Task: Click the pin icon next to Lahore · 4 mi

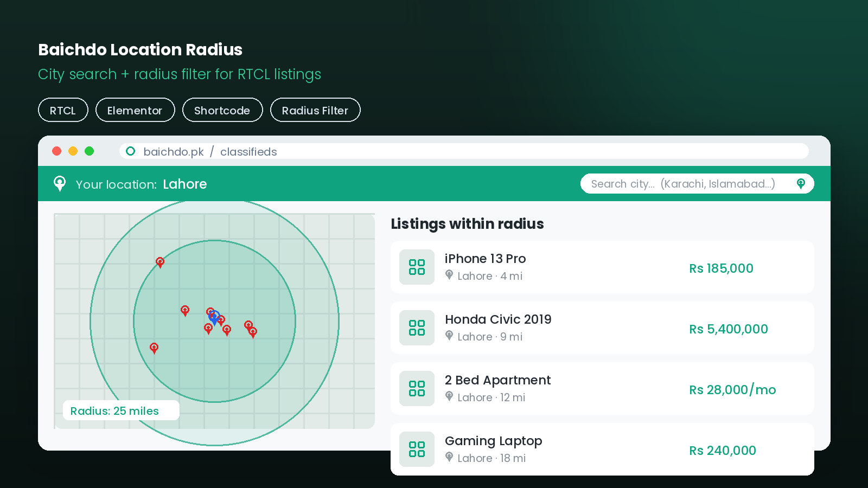Action: (x=449, y=275)
